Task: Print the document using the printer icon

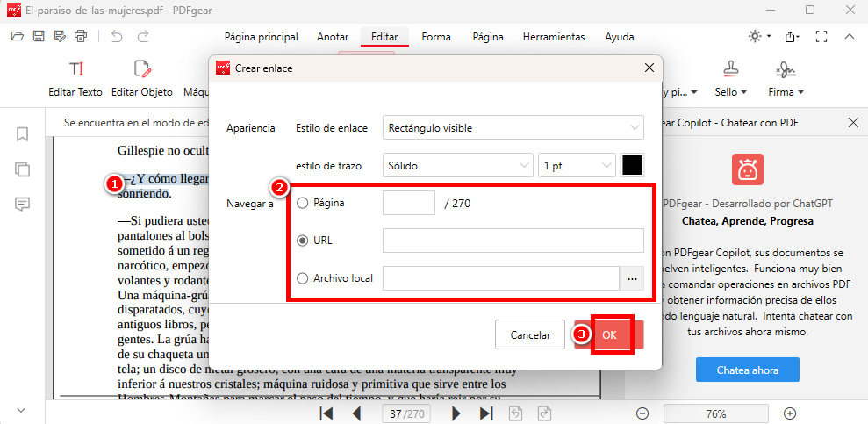Action: [81, 37]
